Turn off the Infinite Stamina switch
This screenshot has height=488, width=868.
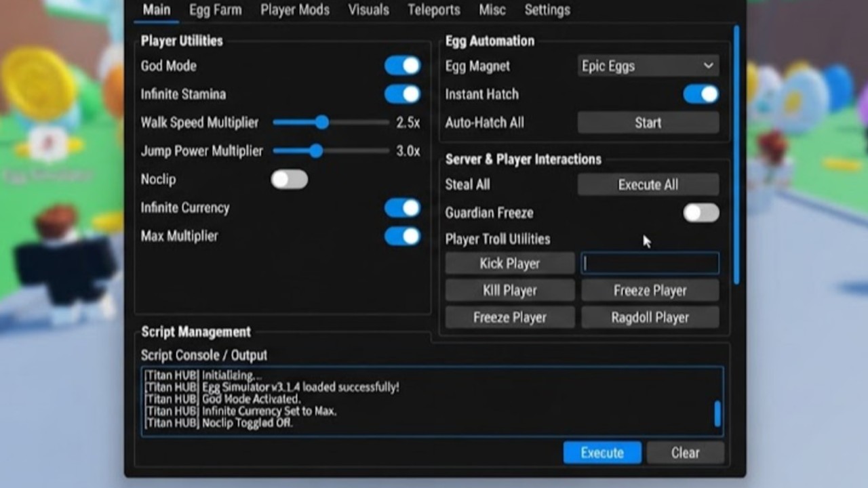[x=403, y=94]
